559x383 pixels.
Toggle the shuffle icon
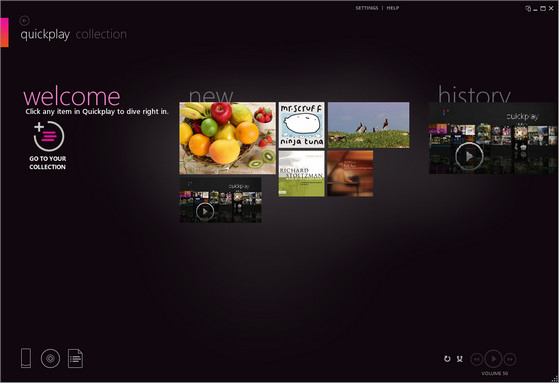point(460,359)
